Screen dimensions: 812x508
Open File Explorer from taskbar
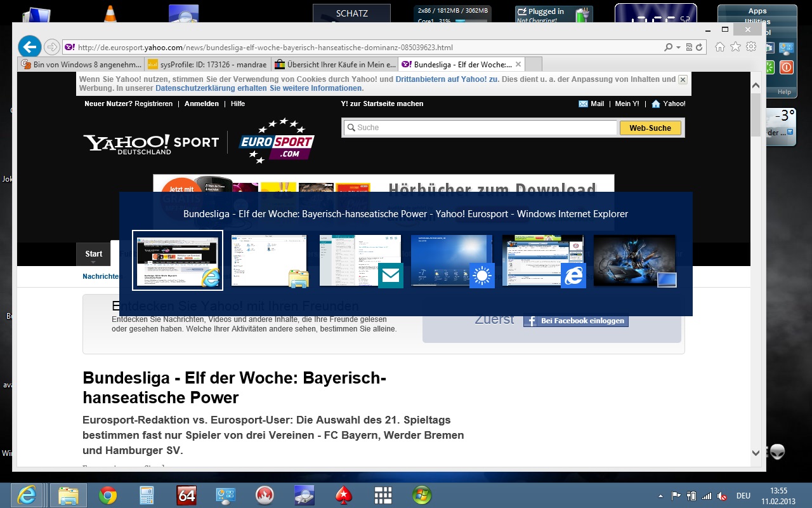click(x=68, y=495)
